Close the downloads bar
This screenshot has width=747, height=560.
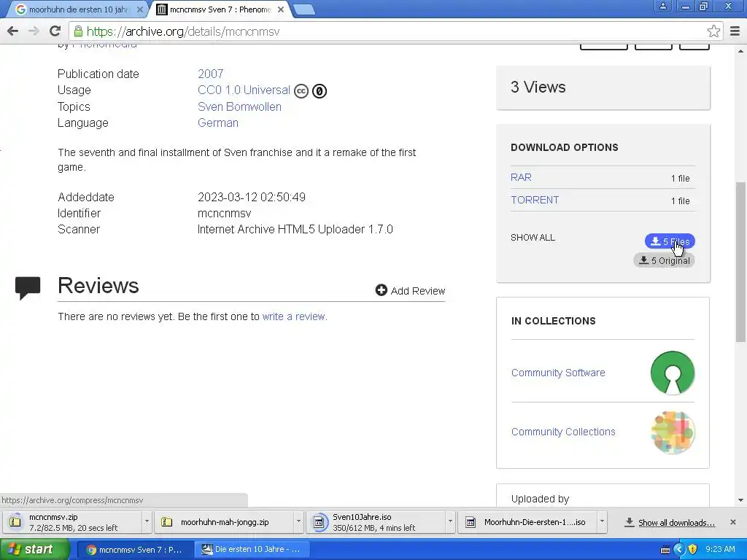733,522
